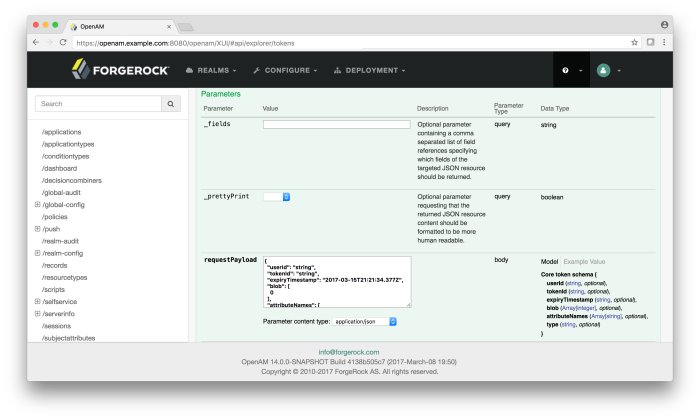The width and height of the screenshot is (700, 420).
Task: Open /subjectattributes endpoint
Action: point(68,338)
